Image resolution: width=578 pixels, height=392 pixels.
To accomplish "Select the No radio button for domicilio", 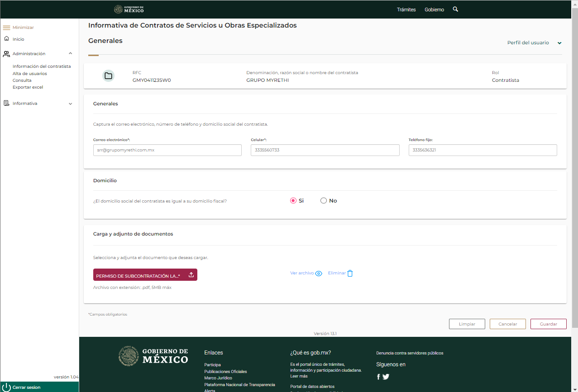I will pyautogui.click(x=324, y=200).
